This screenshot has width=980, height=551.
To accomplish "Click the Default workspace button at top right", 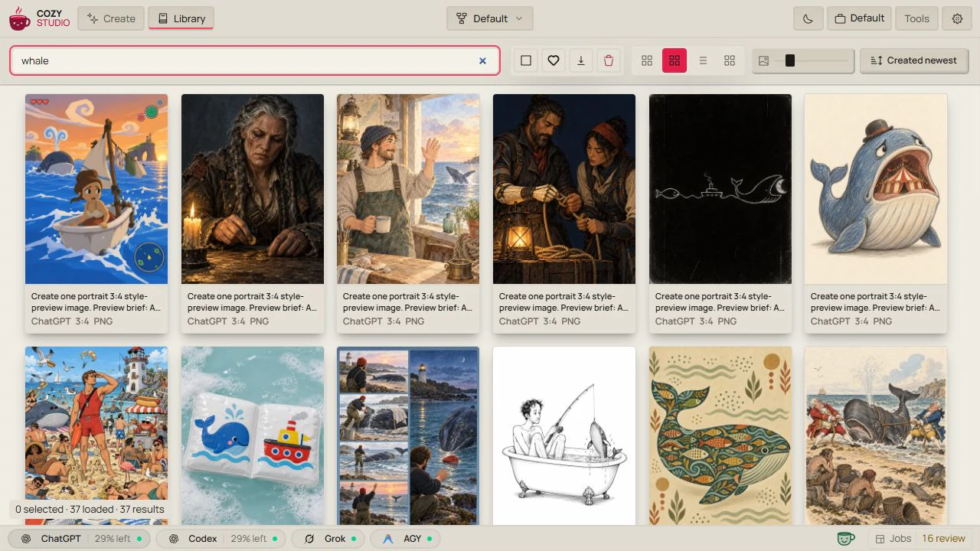I will point(859,18).
